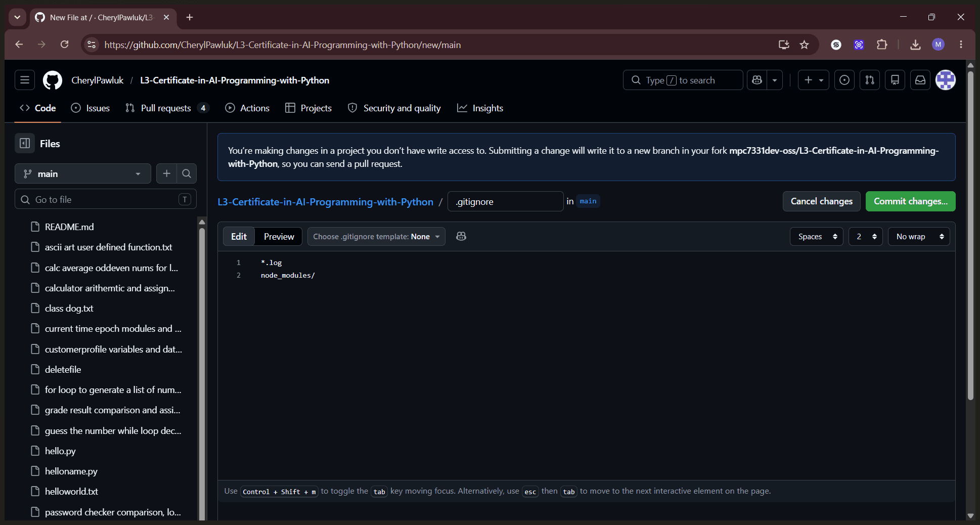This screenshot has width=980, height=525.
Task: Open the CherylPawluk owner link
Action: (x=98, y=80)
